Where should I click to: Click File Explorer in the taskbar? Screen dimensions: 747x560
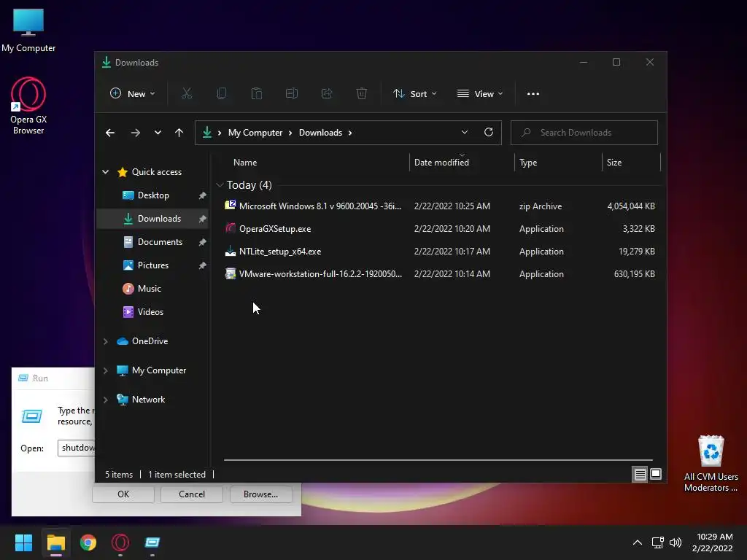click(55, 542)
